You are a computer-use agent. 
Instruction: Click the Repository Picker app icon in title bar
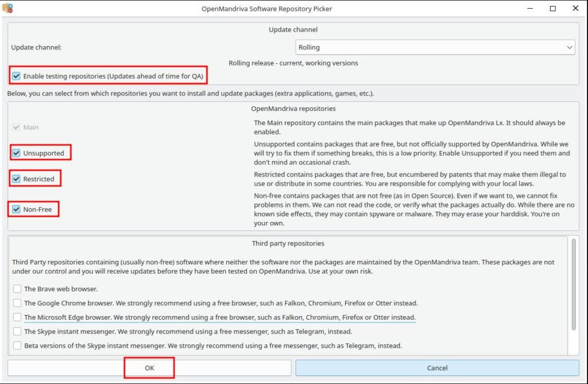(x=7, y=8)
